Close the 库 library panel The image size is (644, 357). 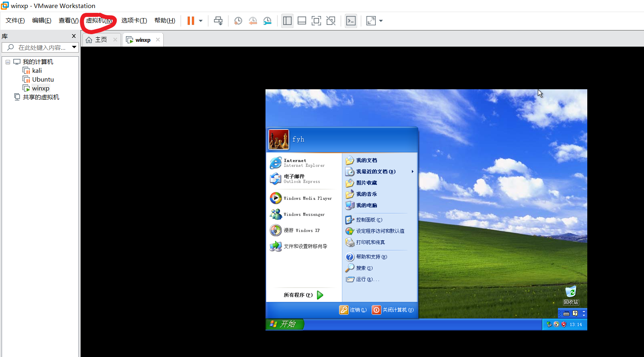(74, 36)
